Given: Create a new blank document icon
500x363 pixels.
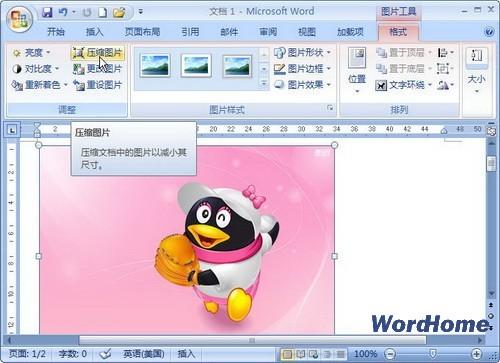Looking at the screenshot, I should click(x=103, y=12).
